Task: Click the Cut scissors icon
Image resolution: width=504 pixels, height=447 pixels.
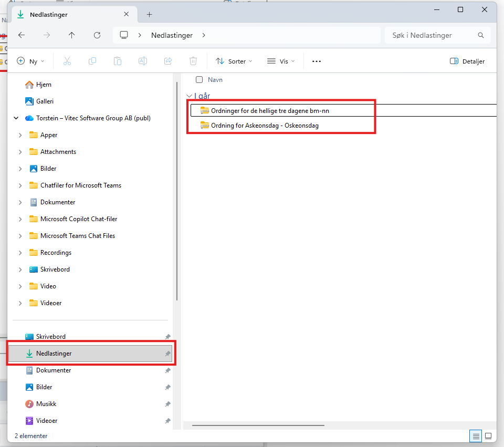Action: (67, 61)
